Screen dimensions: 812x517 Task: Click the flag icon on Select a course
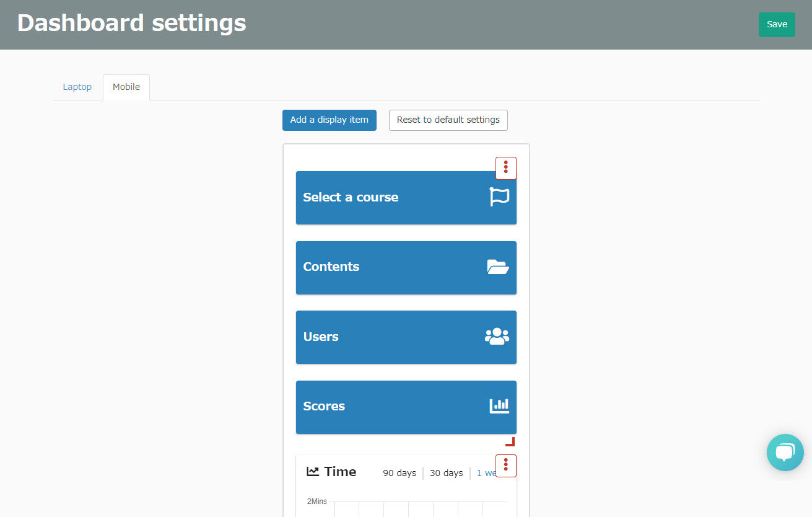(499, 197)
